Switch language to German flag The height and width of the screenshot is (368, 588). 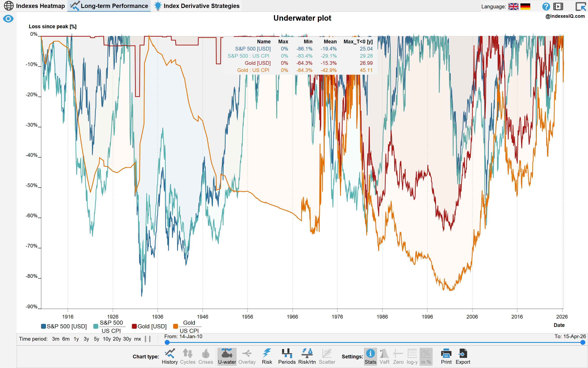click(x=525, y=6)
